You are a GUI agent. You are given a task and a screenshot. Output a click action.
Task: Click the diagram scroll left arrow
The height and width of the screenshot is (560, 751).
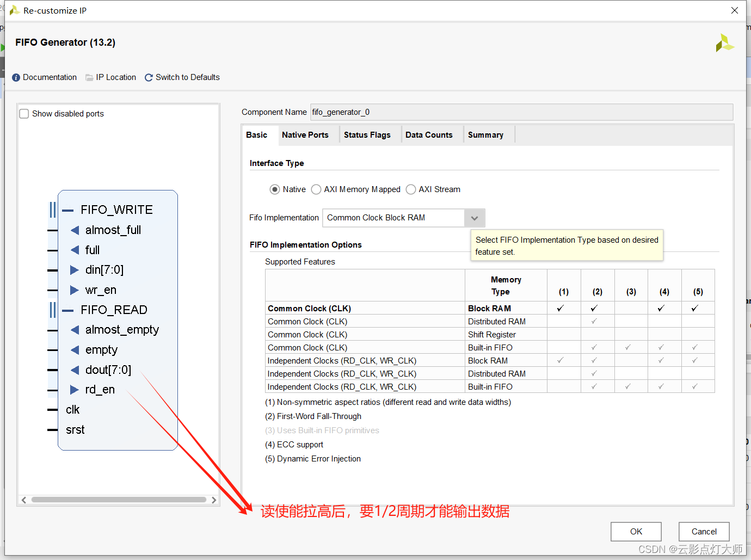[23, 500]
